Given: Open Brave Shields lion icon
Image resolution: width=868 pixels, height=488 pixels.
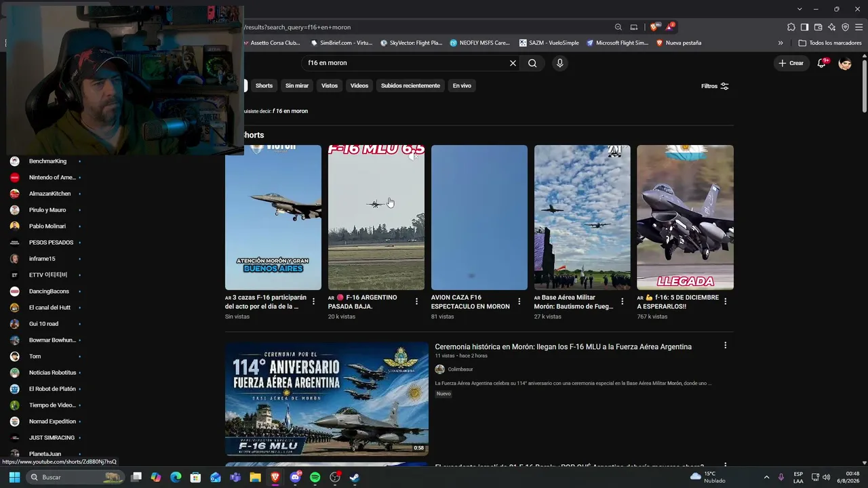Looking at the screenshot, I should pos(654,27).
